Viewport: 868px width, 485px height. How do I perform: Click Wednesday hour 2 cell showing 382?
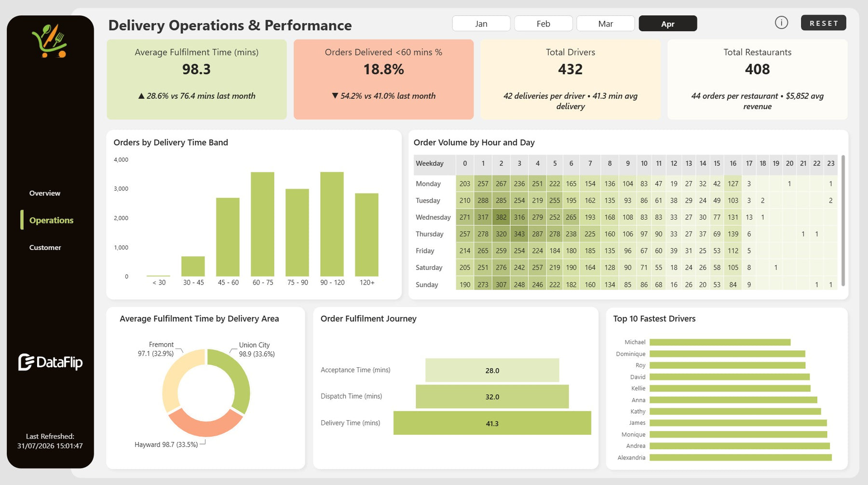502,217
